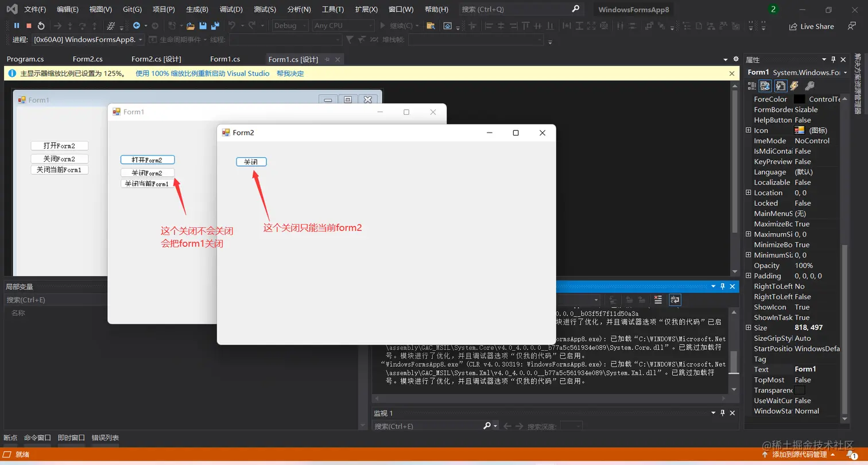
Task: Click the Open File folder icon
Action: [191, 26]
